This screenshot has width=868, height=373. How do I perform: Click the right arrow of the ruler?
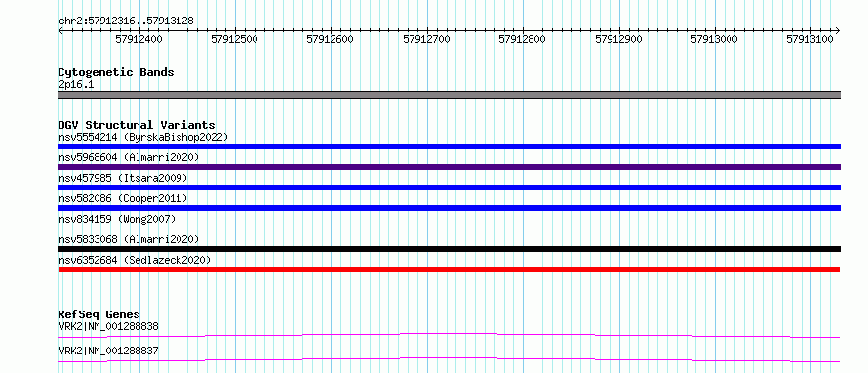837,30
